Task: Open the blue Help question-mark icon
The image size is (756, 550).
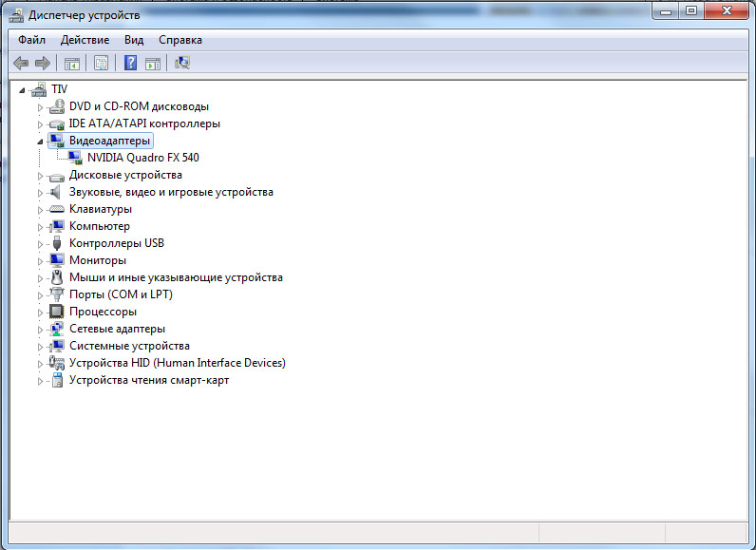Action: [x=130, y=63]
